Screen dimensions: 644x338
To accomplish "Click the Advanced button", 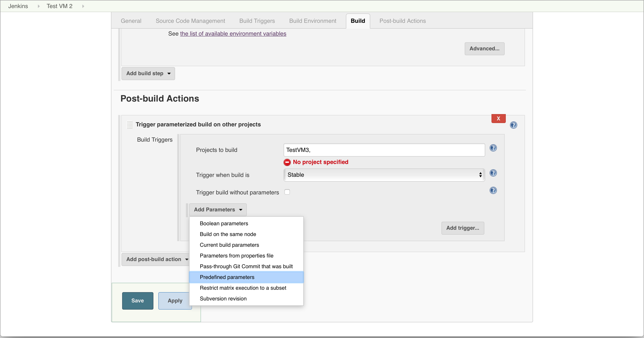I will pos(484,48).
